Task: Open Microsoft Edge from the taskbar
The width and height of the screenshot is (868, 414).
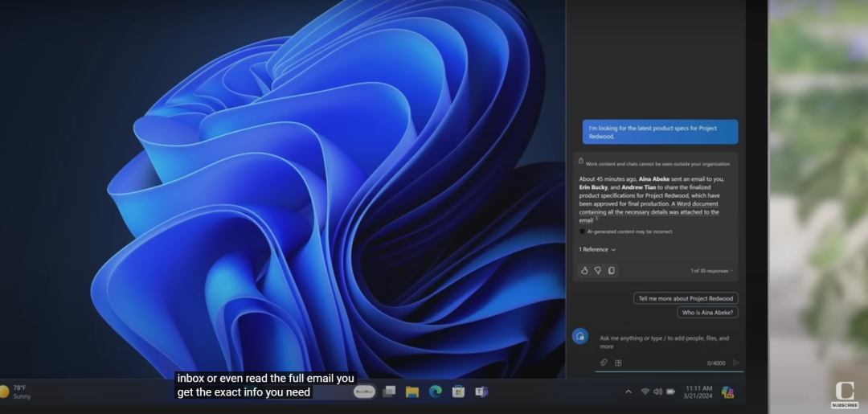Action: point(435,391)
